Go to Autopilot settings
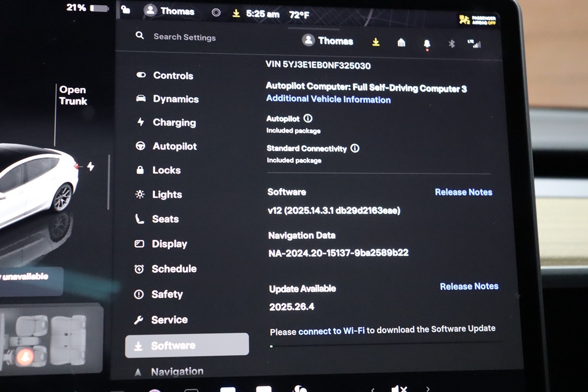Image resolution: width=588 pixels, height=392 pixels. [166, 146]
